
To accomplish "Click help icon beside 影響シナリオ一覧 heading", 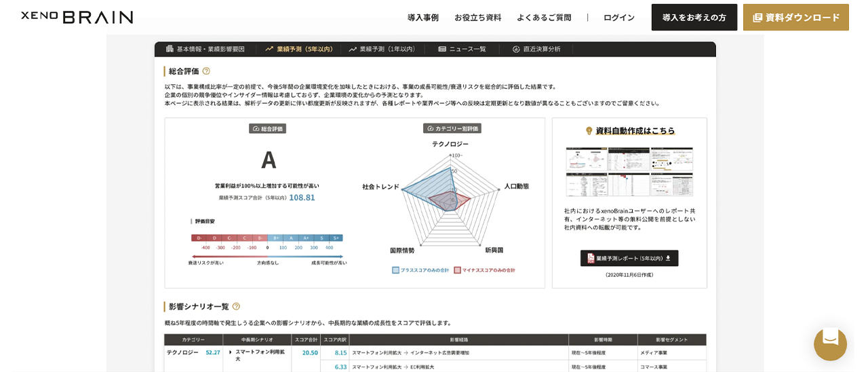I will (x=236, y=306).
